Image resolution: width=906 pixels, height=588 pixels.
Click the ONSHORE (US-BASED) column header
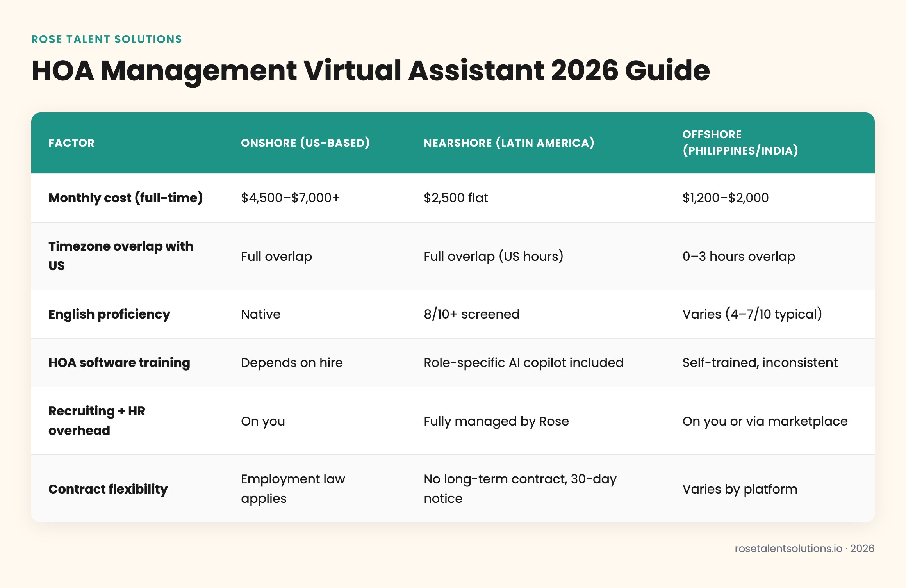[x=305, y=143]
